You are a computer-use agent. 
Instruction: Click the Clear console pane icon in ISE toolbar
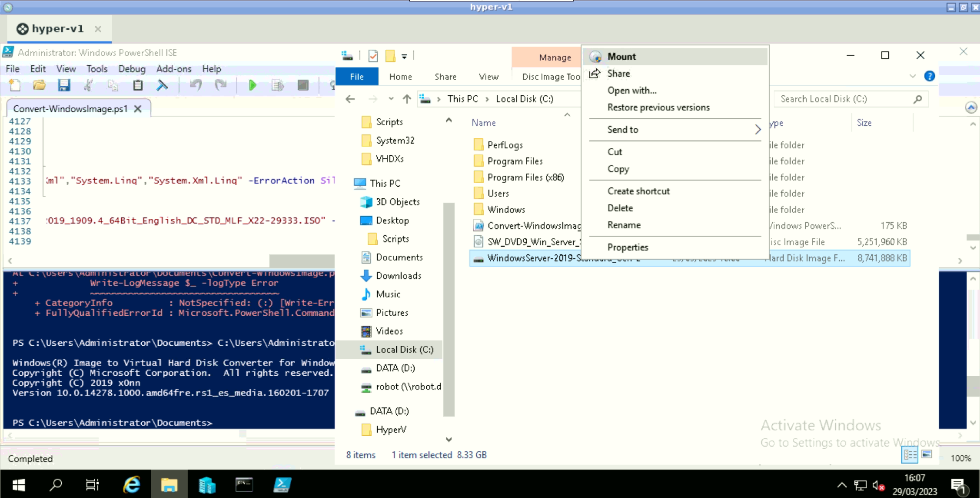coord(162,85)
